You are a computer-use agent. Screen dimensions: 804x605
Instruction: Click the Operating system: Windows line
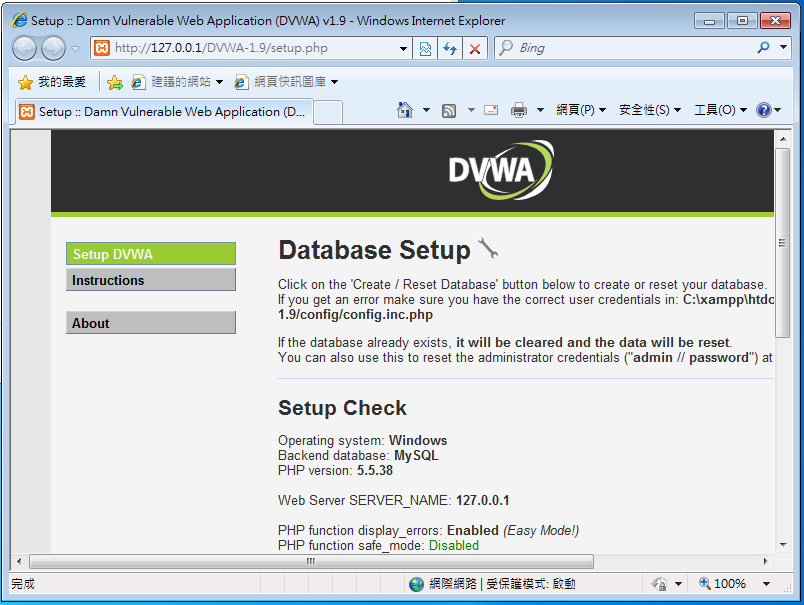[363, 440]
